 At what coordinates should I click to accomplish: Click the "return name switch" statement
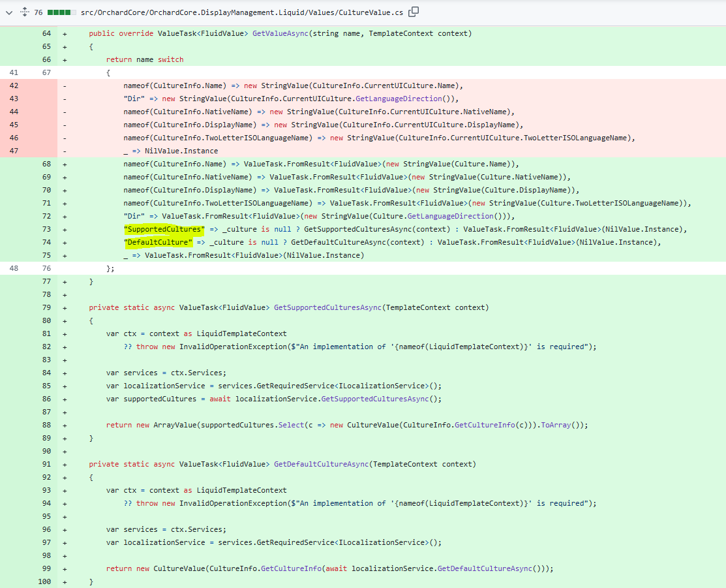145,59
